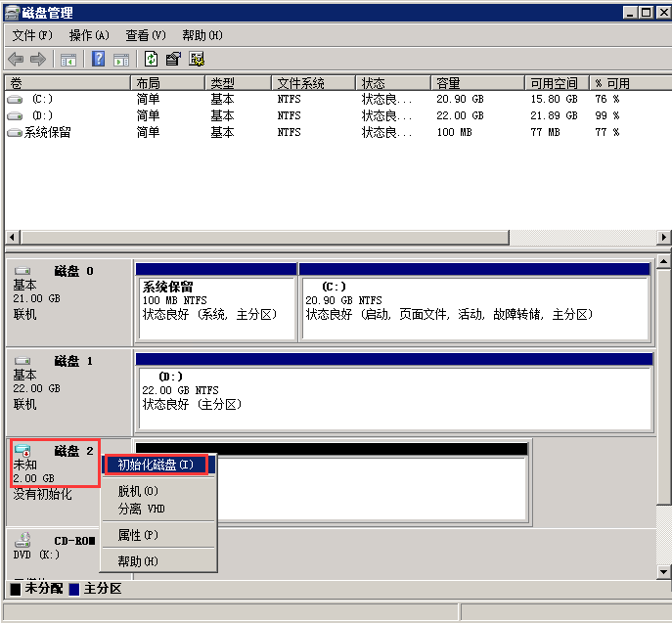This screenshot has width=672, height=623.
Task: Click the 20.90 GB capacity cell
Action: coord(460,100)
